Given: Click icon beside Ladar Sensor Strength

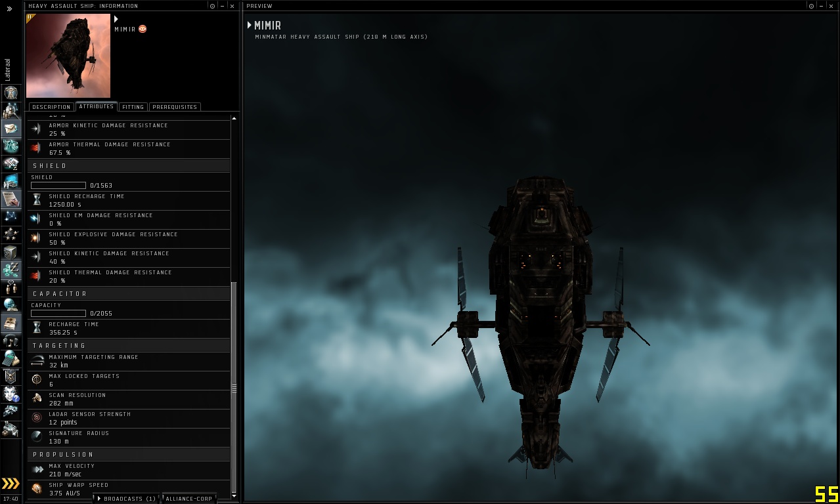Looking at the screenshot, I should coord(37,418).
